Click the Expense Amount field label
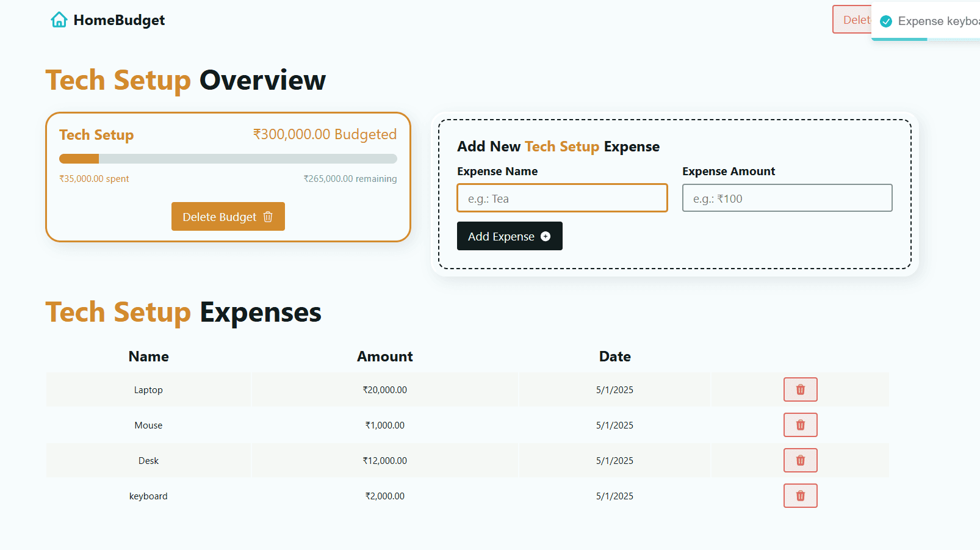Viewport: 980px width, 550px height. [729, 172]
